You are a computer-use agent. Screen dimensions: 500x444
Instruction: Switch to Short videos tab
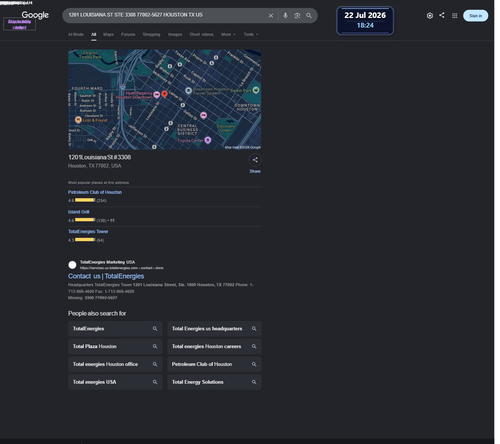click(201, 34)
